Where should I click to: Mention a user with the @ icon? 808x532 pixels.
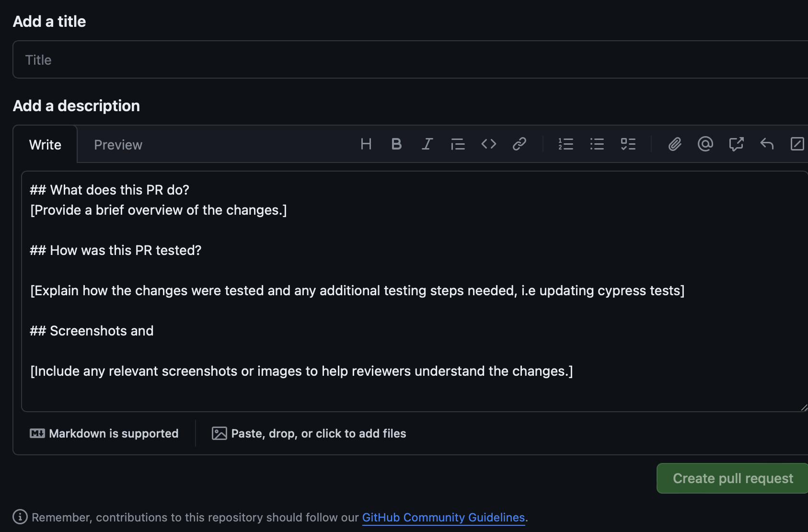point(705,144)
